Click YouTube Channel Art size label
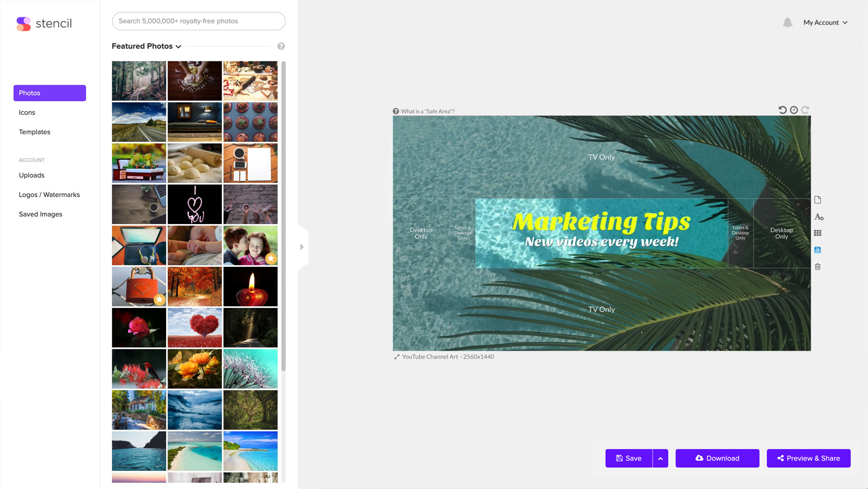The height and width of the screenshot is (489, 868). 448,357
